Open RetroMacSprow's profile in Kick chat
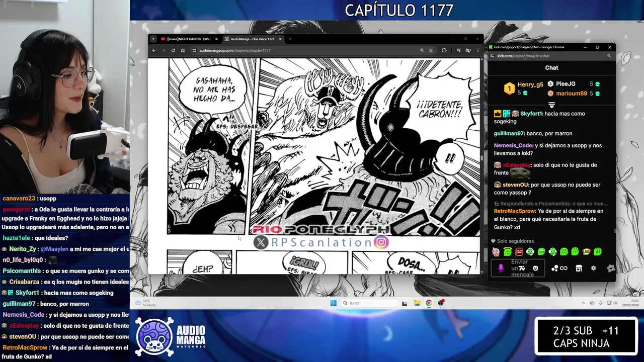 tap(515, 211)
